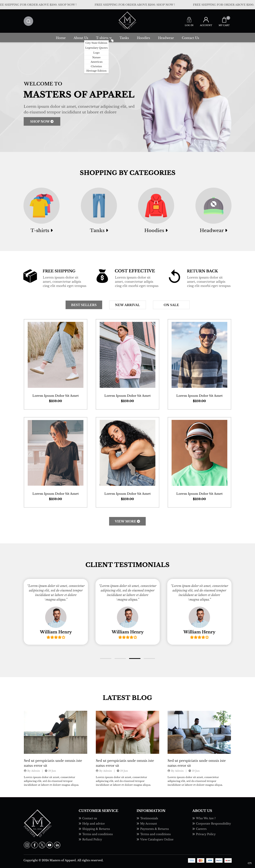255x868 pixels.
Task: Select Legendary Quotes from the T-shirts submenu
Action: [x=96, y=48]
